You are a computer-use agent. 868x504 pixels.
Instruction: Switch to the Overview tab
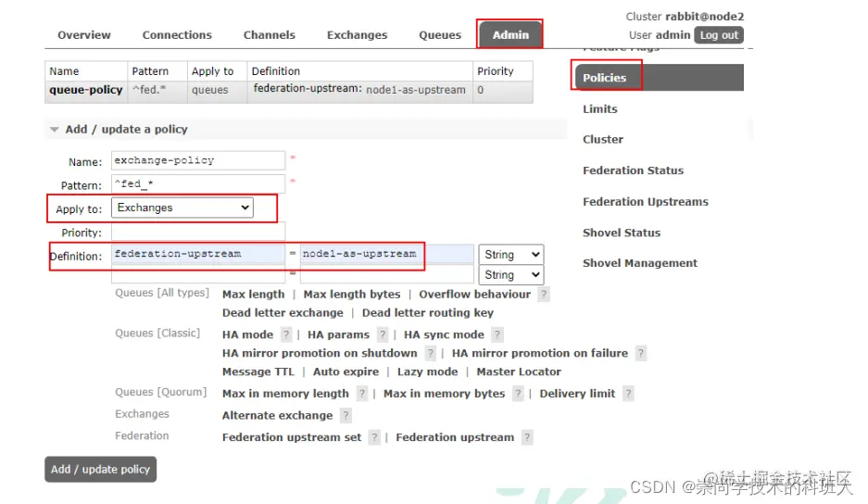[84, 35]
